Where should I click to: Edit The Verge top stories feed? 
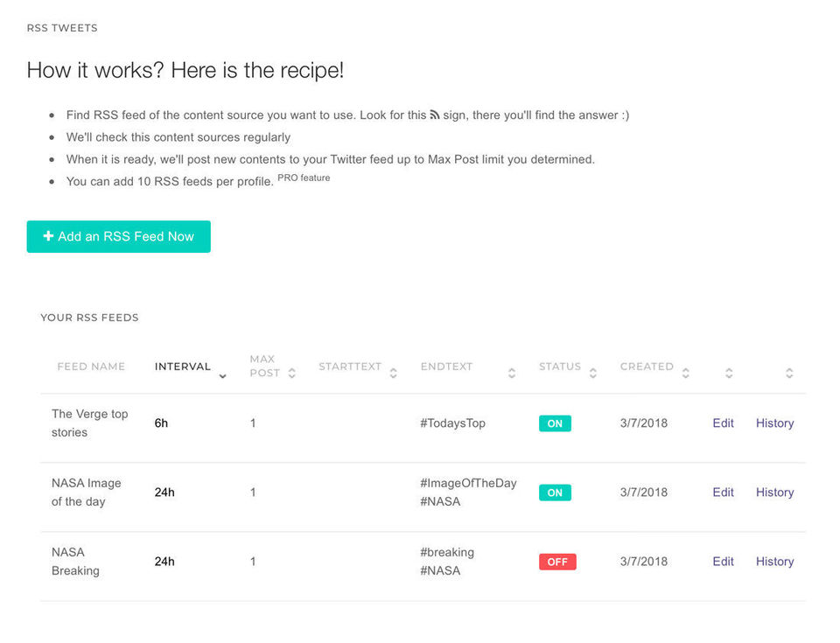(x=723, y=423)
